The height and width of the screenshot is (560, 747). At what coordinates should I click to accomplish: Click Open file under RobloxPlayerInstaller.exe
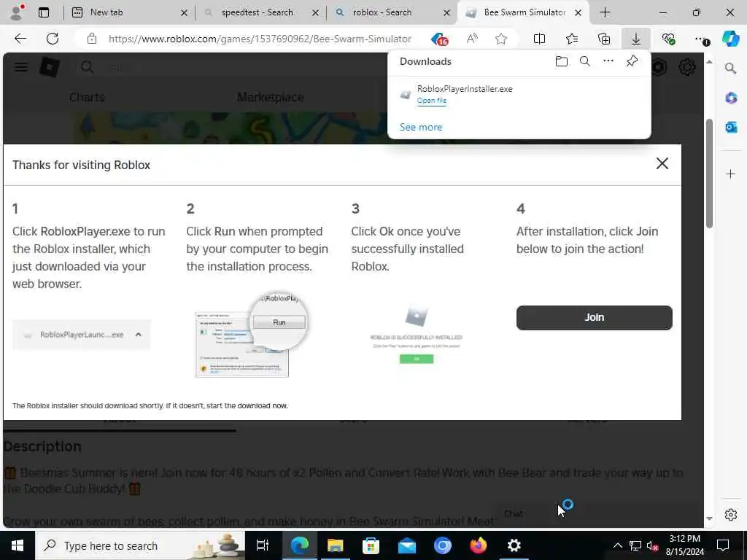click(432, 101)
